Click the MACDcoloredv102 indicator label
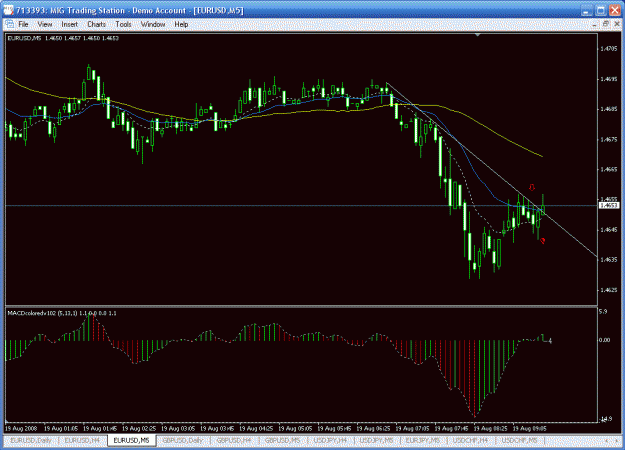This screenshot has width=625, height=450. click(62, 313)
